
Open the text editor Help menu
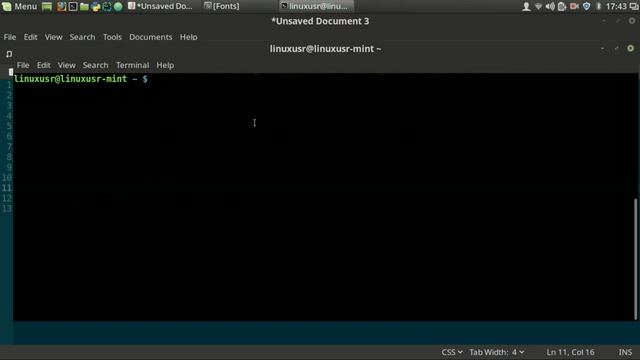(x=189, y=37)
